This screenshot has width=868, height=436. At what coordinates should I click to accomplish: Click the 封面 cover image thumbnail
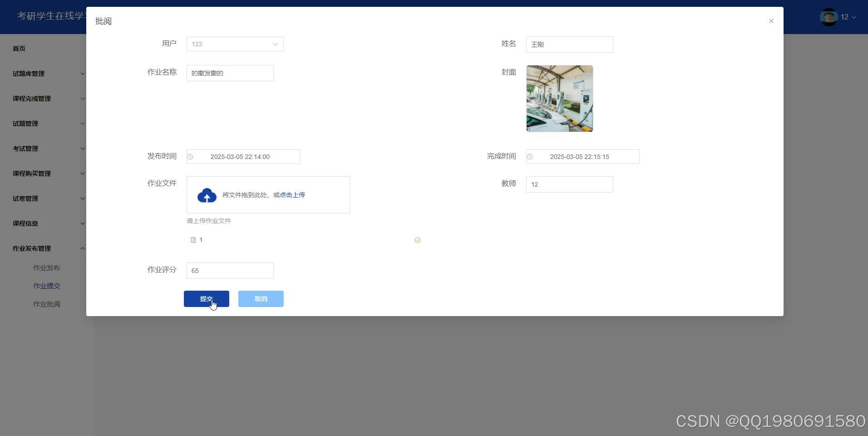[559, 98]
